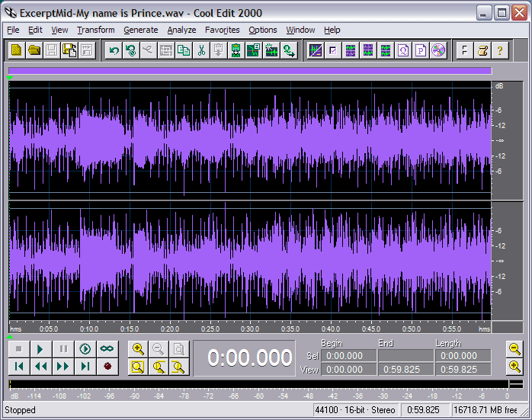Viewport: 532px width, 420px height.
Task: Click the 0:15.0 mark on time ruler
Action: coord(130,329)
